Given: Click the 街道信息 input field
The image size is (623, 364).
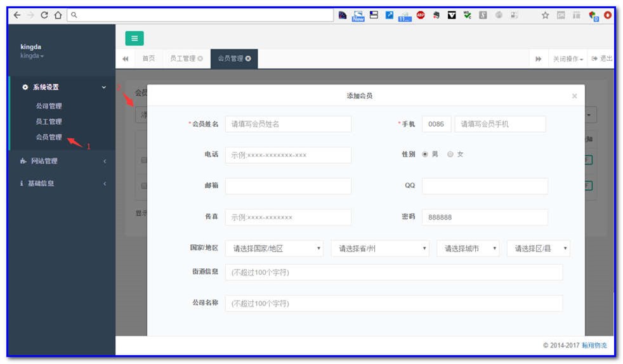Looking at the screenshot, I should (394, 272).
